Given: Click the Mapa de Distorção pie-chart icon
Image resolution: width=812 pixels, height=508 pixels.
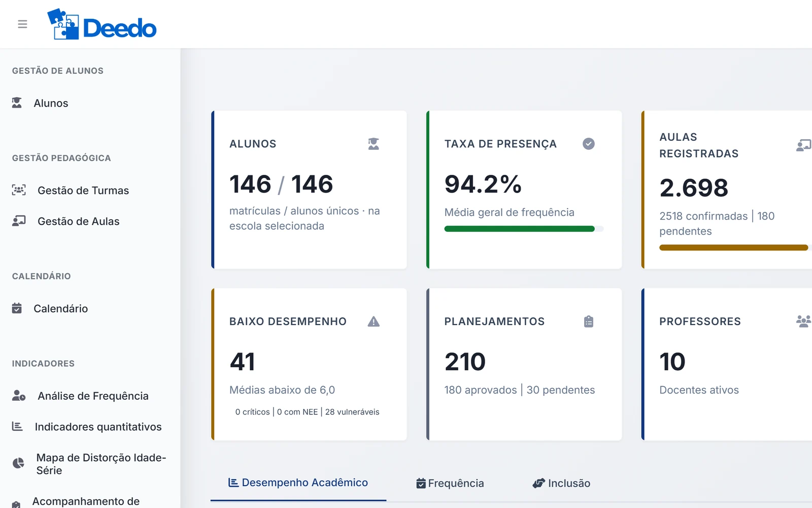Looking at the screenshot, I should point(18,463).
